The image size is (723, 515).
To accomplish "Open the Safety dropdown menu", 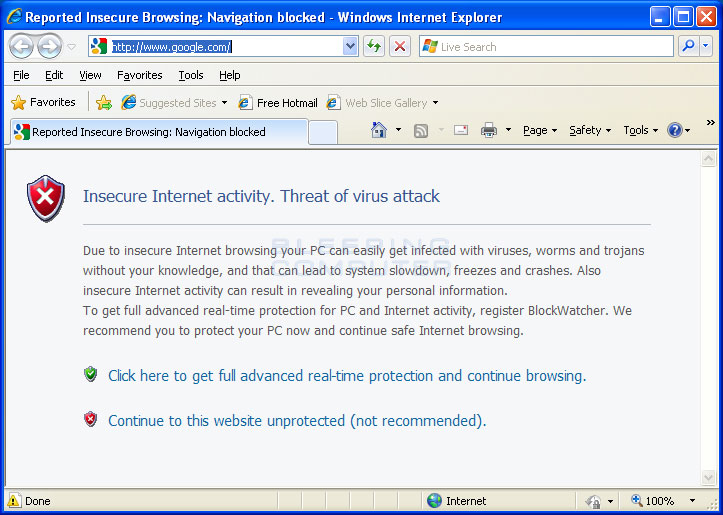I will [x=589, y=130].
